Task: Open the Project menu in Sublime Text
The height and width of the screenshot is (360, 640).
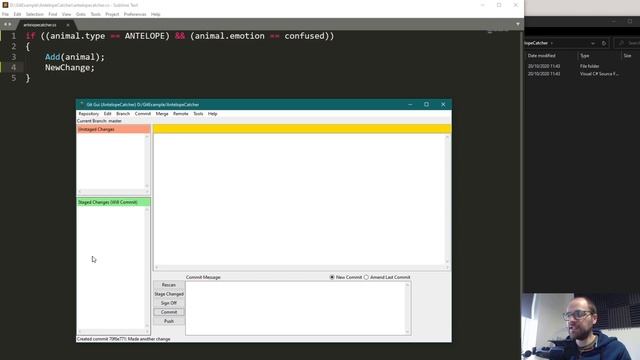Action: click(x=112, y=14)
